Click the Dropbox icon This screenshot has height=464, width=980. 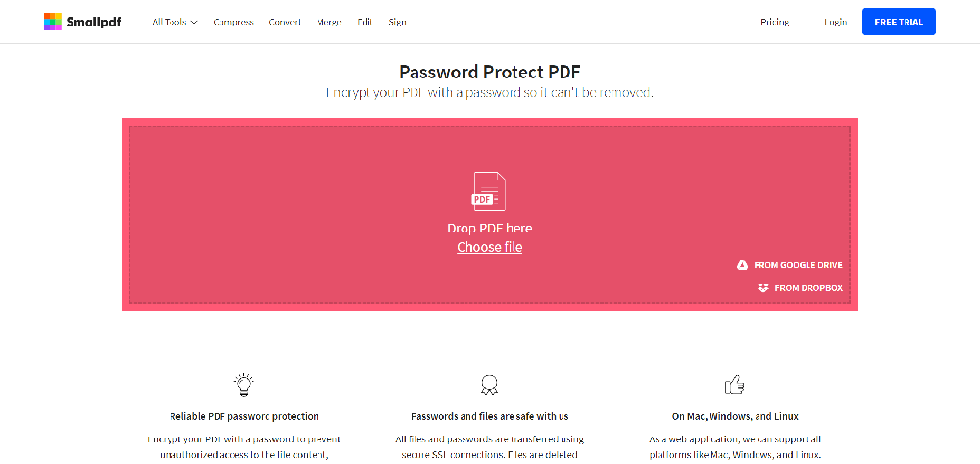click(763, 288)
